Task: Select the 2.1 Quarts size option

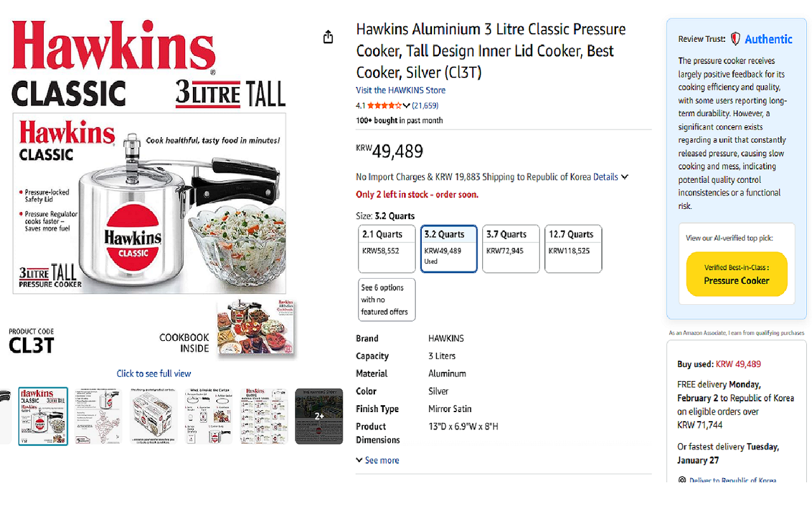Action: tap(386, 248)
